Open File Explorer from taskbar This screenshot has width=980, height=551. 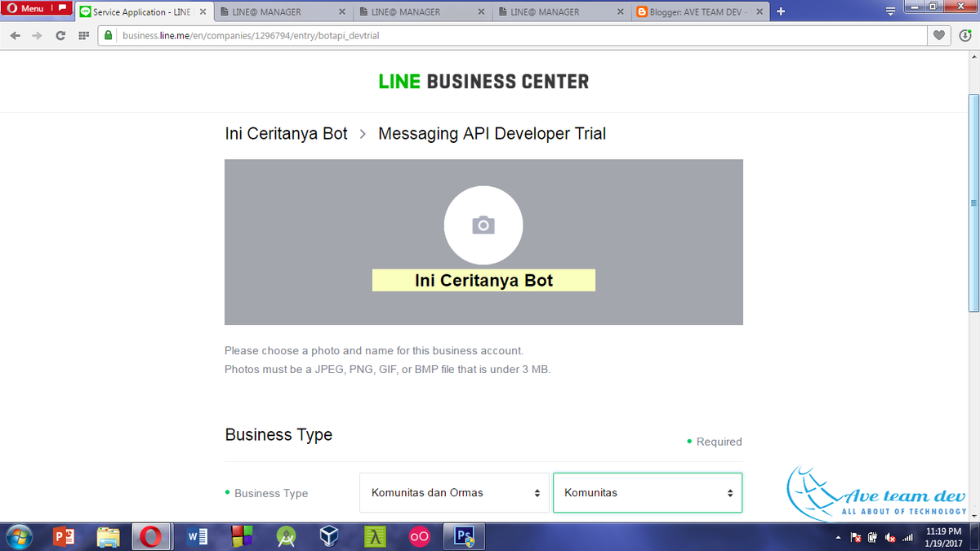(109, 537)
